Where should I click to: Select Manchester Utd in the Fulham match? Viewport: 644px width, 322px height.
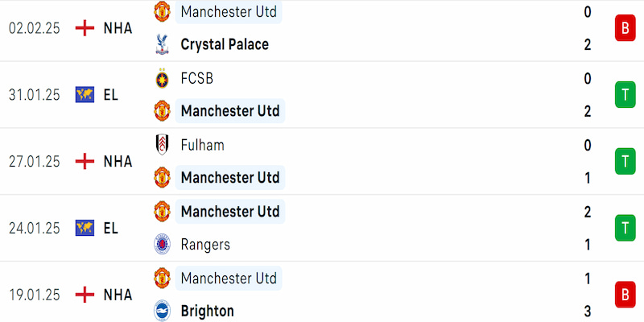[230, 177]
